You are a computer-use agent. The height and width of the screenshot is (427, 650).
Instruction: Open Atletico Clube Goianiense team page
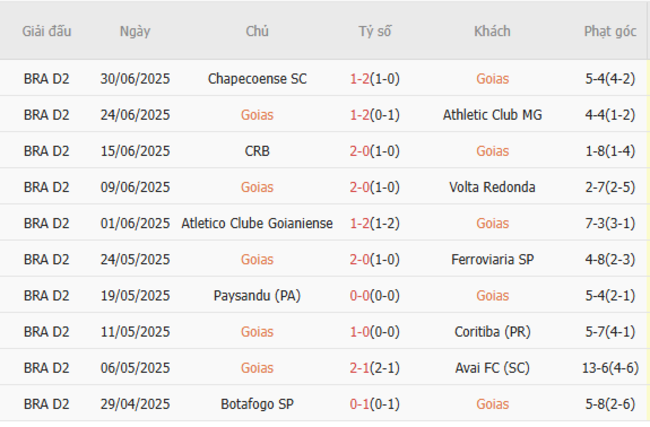pyautogui.click(x=257, y=223)
